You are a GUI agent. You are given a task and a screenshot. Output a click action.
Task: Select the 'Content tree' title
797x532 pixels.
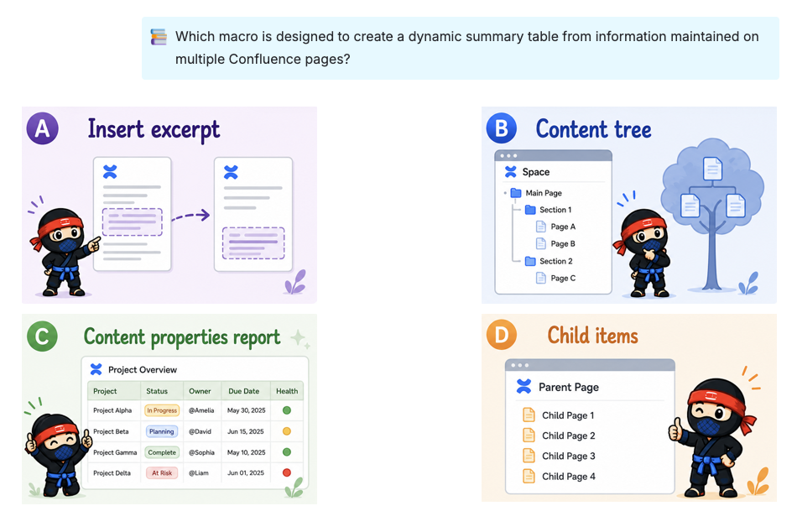pos(594,129)
